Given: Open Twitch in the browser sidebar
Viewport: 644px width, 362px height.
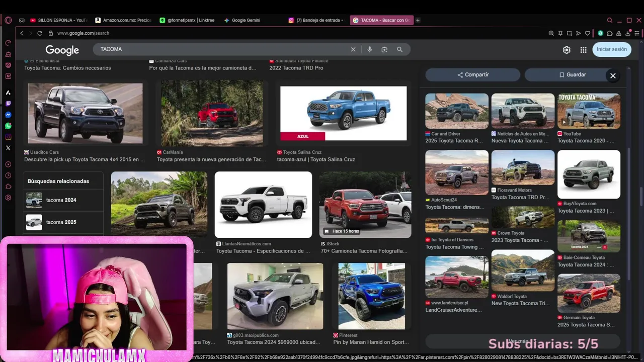Looking at the screenshot, I should pyautogui.click(x=8, y=104).
